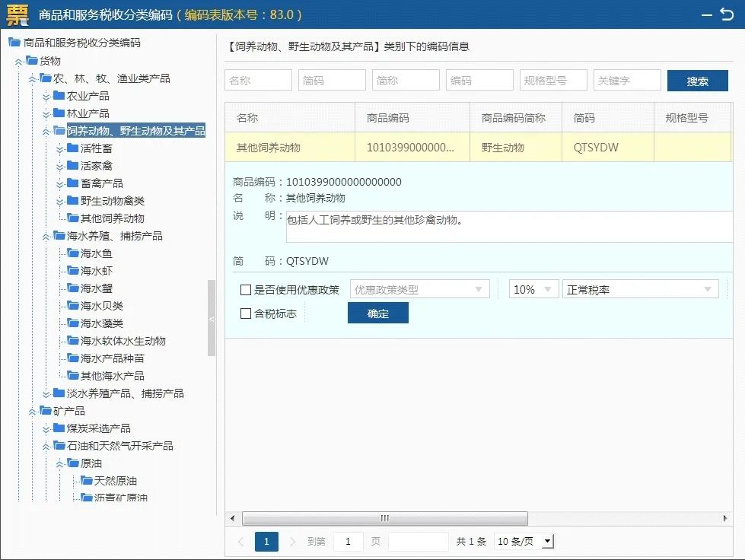Click the 确定 confirm button
Viewport: 745px width, 560px height.
click(377, 313)
